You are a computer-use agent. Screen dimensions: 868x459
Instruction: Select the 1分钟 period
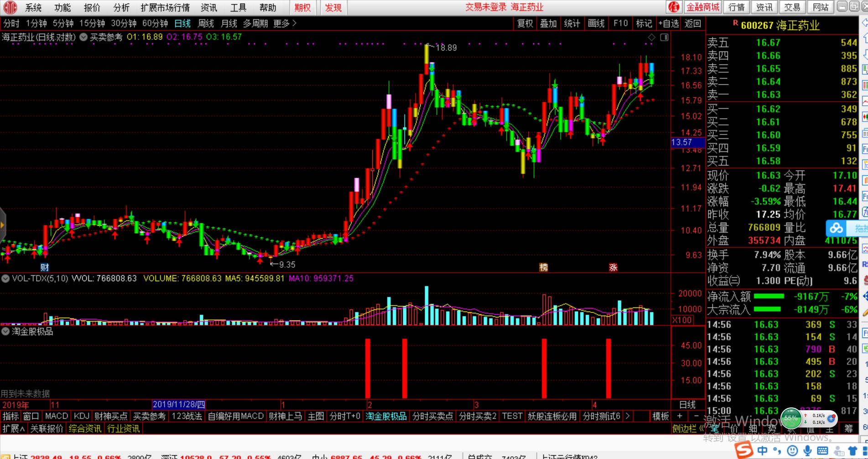click(x=36, y=23)
